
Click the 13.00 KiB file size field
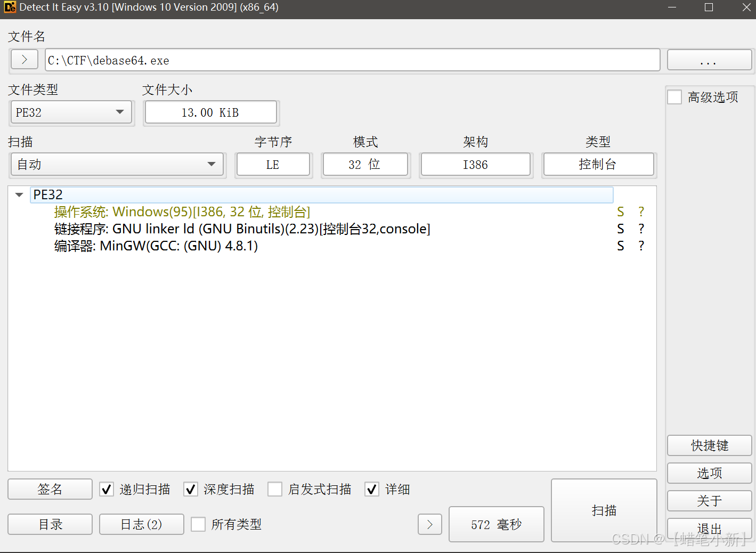click(x=211, y=112)
